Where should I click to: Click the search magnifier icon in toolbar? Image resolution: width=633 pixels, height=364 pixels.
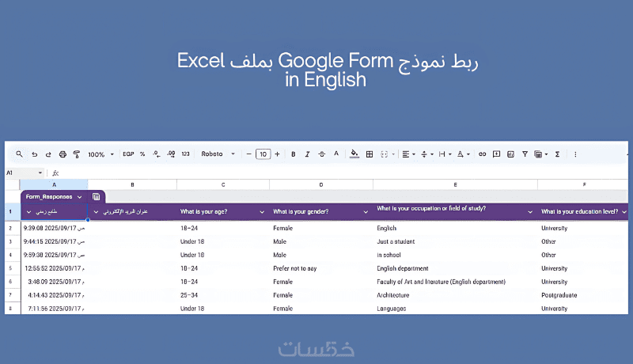19,154
